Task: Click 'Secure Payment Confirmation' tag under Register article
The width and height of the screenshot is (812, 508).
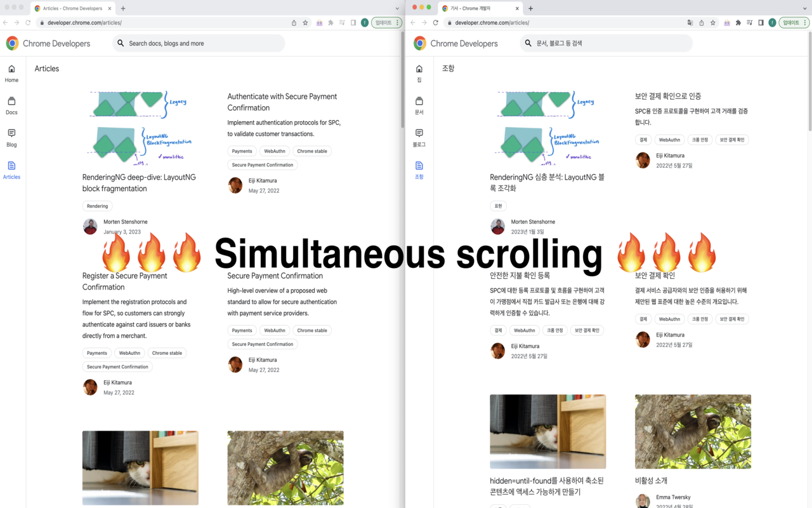Action: pyautogui.click(x=117, y=366)
